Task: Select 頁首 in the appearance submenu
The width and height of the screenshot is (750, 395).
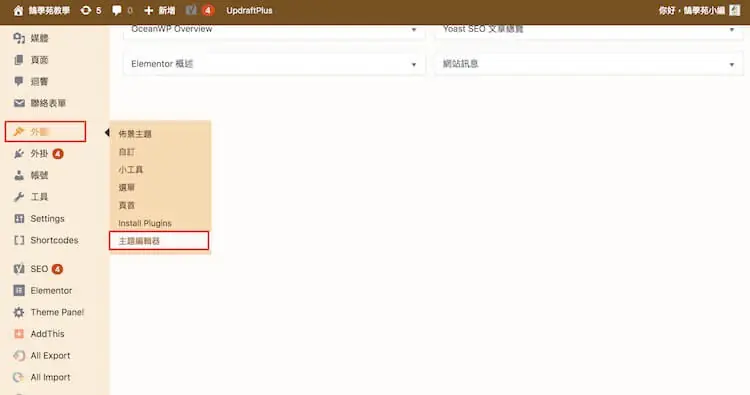Action: pyautogui.click(x=127, y=205)
